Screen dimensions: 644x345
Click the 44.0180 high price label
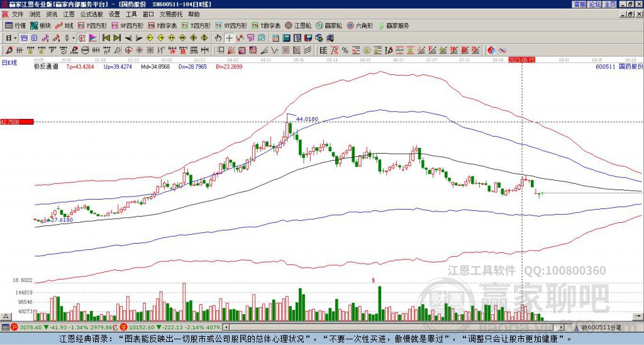pos(307,119)
